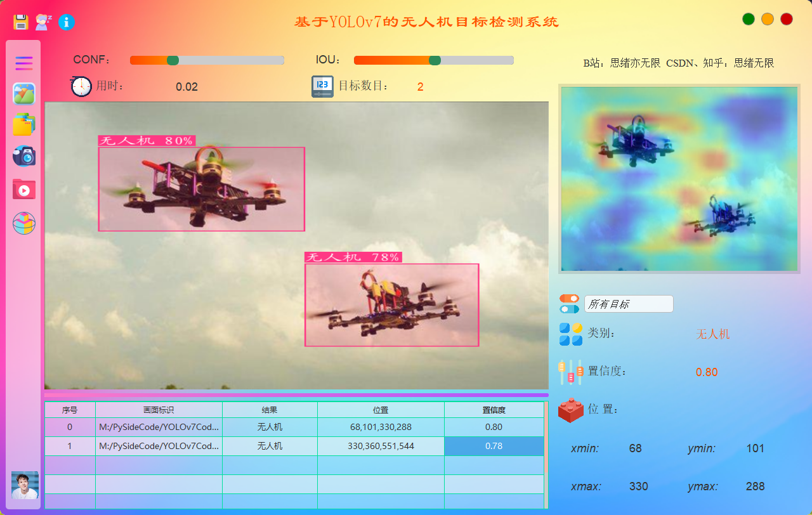Screen dimensions: 812x515
Task: Click the red brick icon beside 位置
Action: 571,410
